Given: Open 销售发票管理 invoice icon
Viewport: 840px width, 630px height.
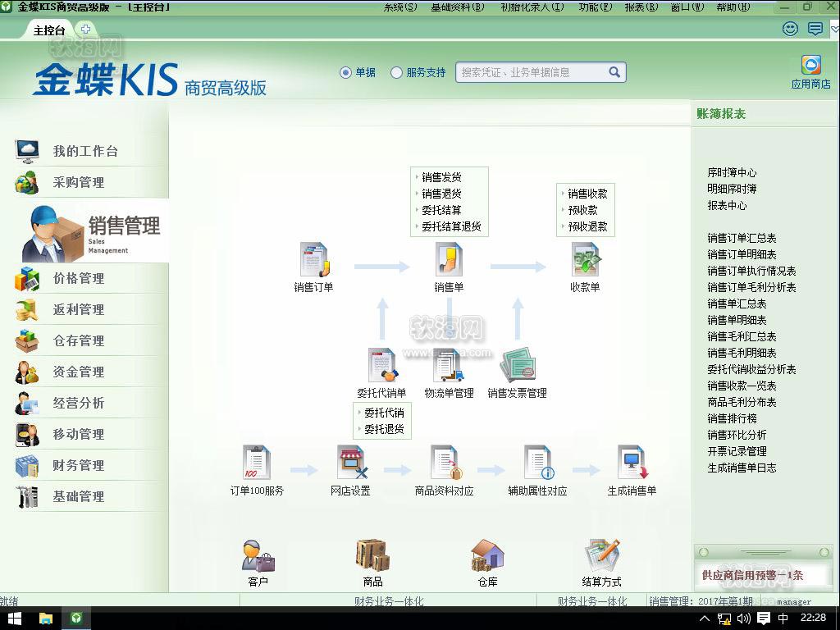Looking at the screenshot, I should 517,366.
